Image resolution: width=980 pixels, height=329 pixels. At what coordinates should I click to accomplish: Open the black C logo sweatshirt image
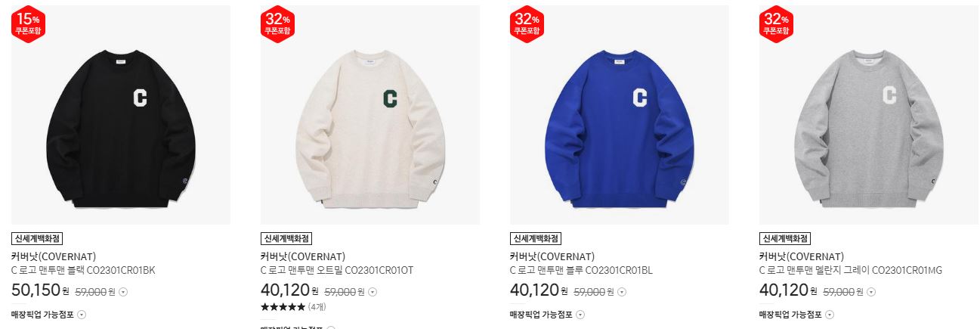[x=121, y=115]
